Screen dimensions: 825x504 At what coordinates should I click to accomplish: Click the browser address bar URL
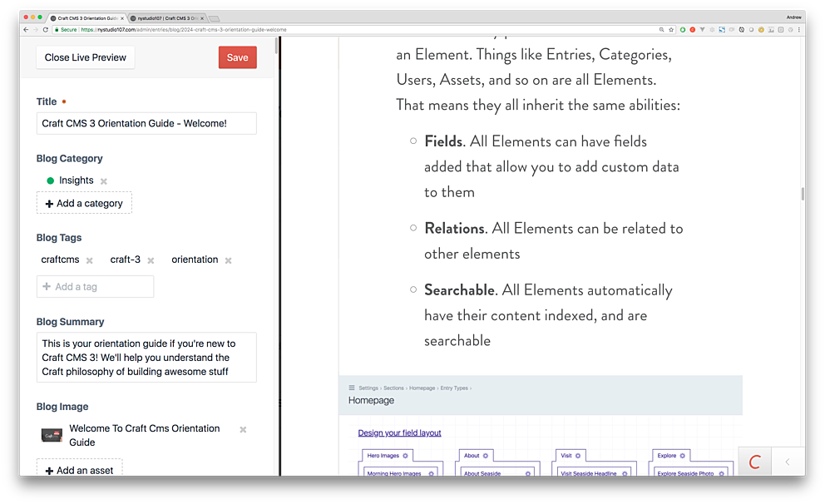point(184,29)
